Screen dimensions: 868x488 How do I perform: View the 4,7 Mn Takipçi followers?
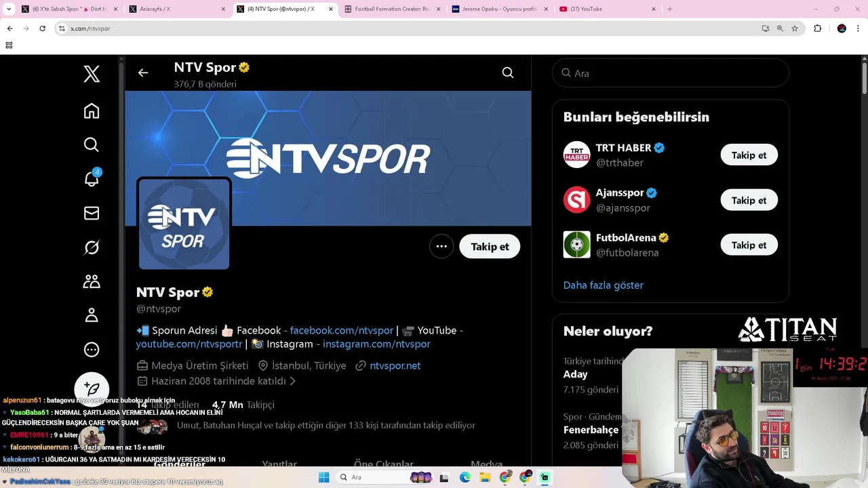[x=243, y=404]
